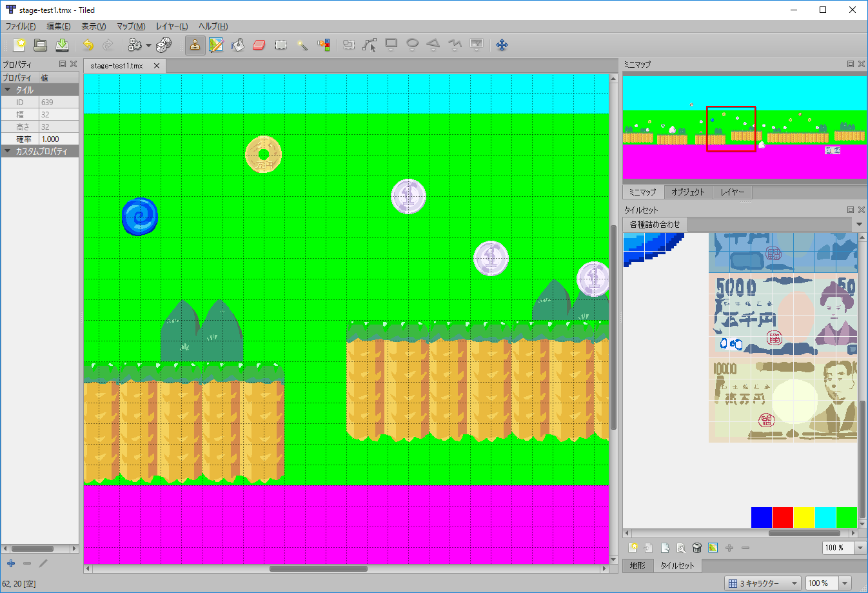
Task: Choose the Rectangular Select tool
Action: click(281, 45)
